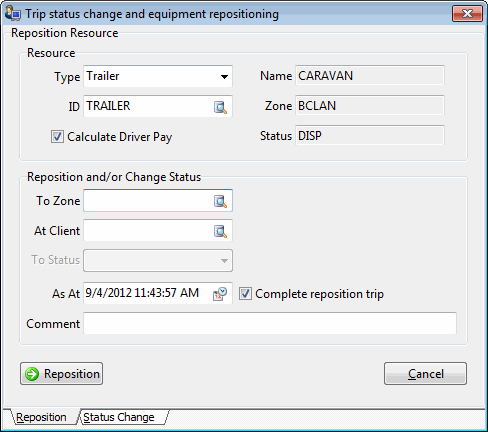The width and height of the screenshot is (488, 432).
Task: Open the At Client lookup search icon
Action: [x=220, y=231]
